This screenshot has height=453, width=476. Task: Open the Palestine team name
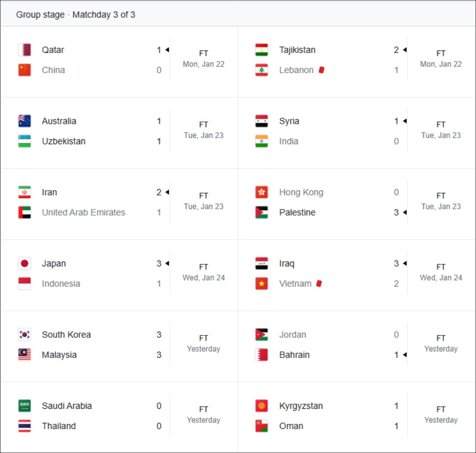[x=297, y=212]
